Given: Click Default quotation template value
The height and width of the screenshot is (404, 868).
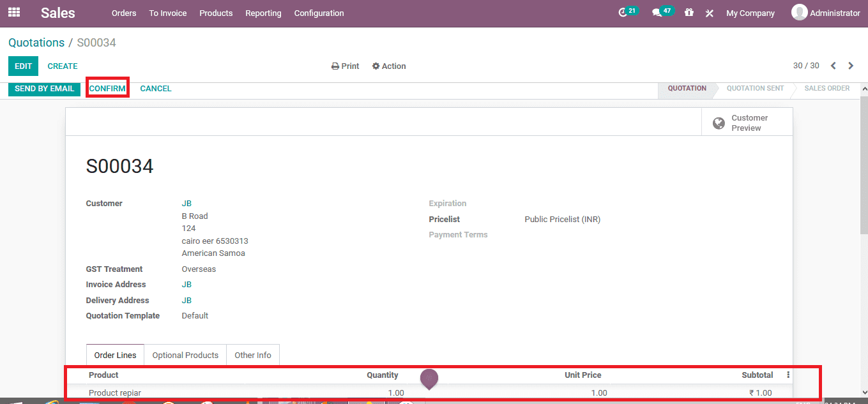Looking at the screenshot, I should pos(195,316).
